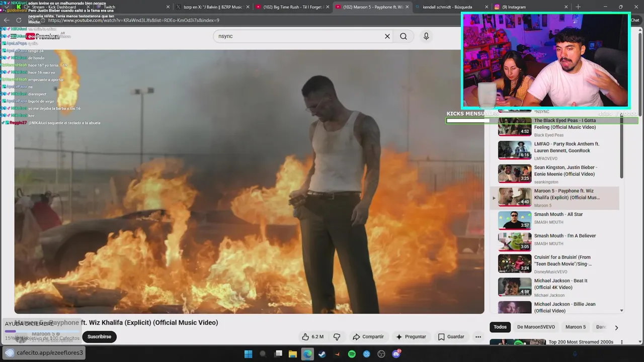The height and width of the screenshot is (362, 644).
Task: Reload the page with the browser refresh icon
Action: [19, 20]
